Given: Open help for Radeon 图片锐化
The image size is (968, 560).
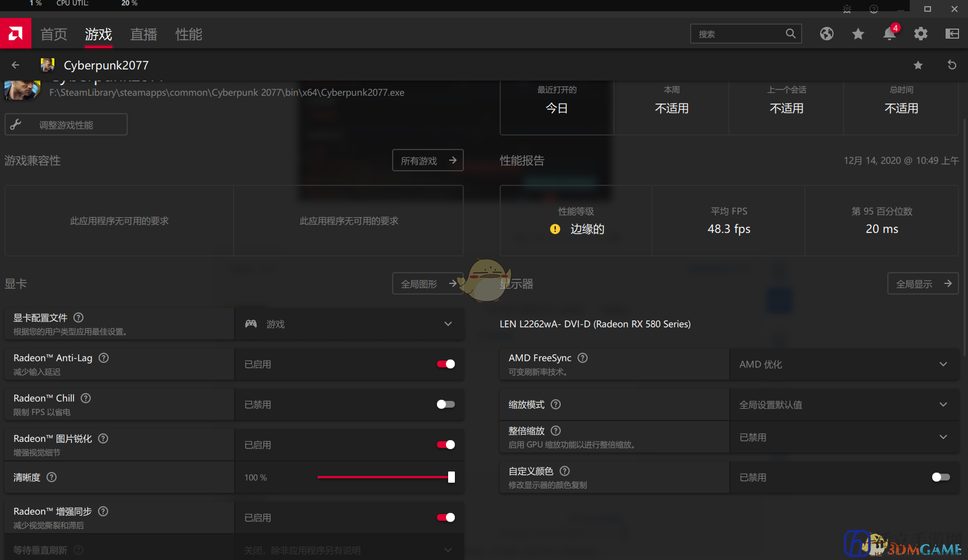Looking at the screenshot, I should click(x=103, y=438).
